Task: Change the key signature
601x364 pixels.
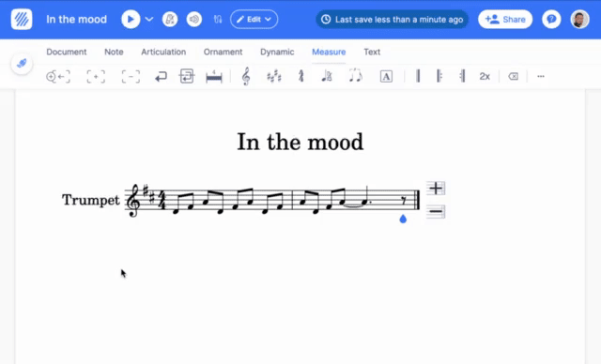Action: pyautogui.click(x=273, y=77)
